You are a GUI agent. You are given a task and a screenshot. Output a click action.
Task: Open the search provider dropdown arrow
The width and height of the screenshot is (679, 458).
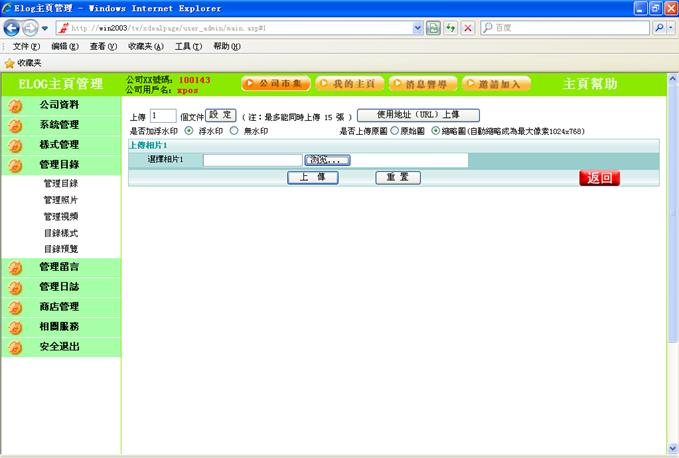671,28
